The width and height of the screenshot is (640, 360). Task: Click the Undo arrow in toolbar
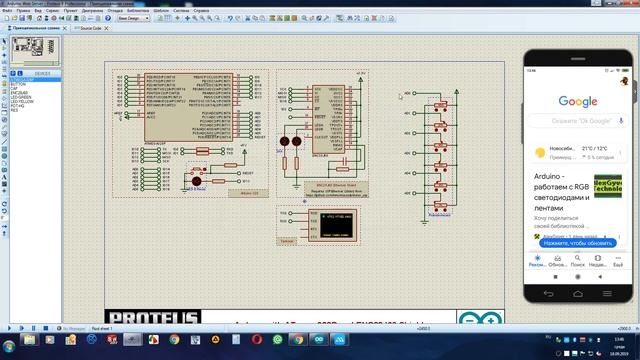(230, 18)
